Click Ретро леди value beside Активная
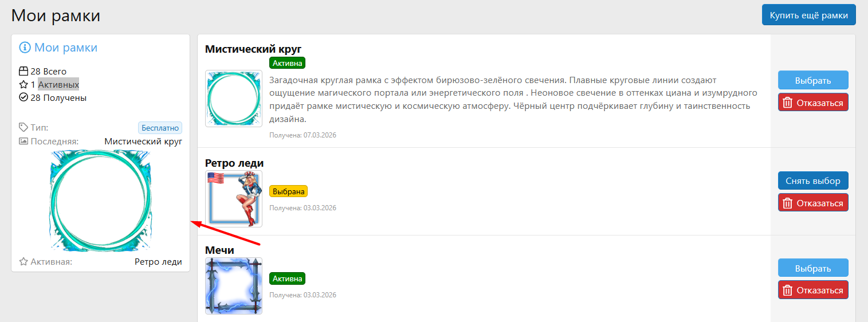Screen dimensions: 868x322 (158, 262)
